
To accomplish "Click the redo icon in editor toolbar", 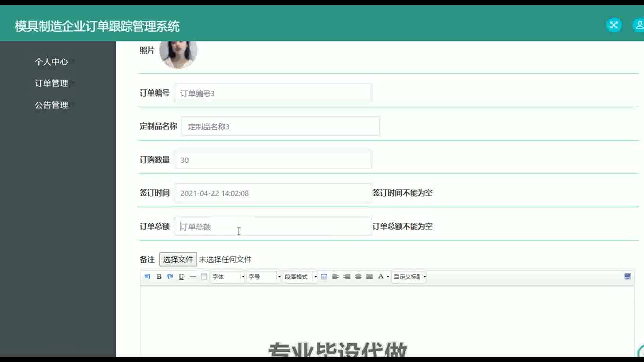I will click(x=170, y=277).
